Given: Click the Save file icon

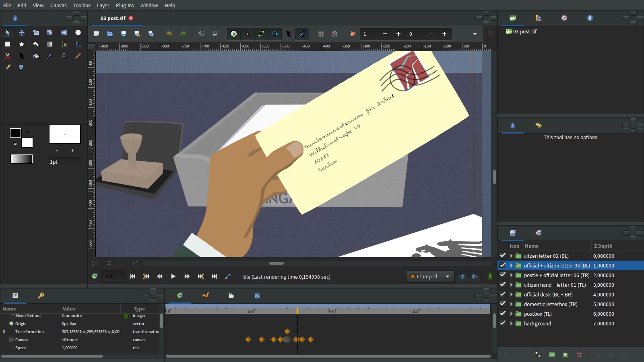Looking at the screenshot, I should point(124,34).
